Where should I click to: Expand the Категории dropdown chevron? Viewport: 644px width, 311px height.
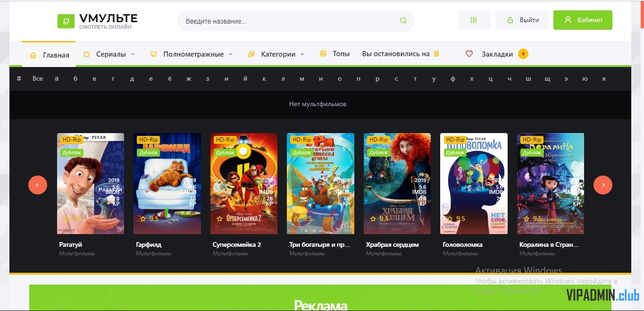[302, 54]
